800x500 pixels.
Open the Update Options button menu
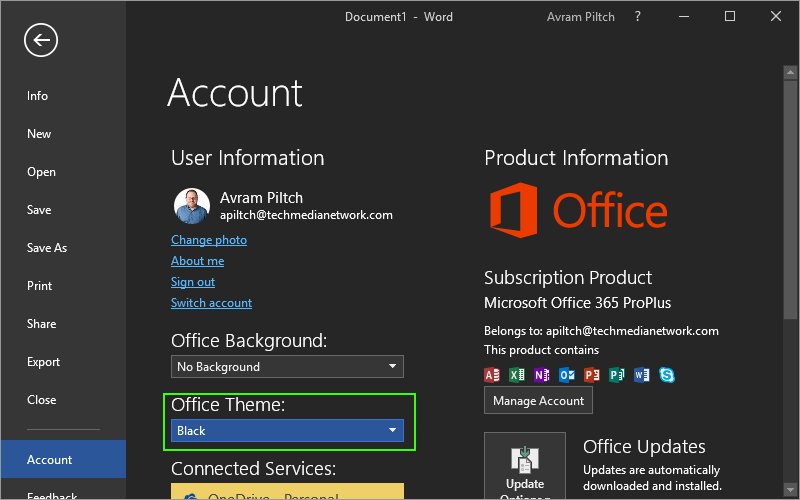(x=524, y=465)
